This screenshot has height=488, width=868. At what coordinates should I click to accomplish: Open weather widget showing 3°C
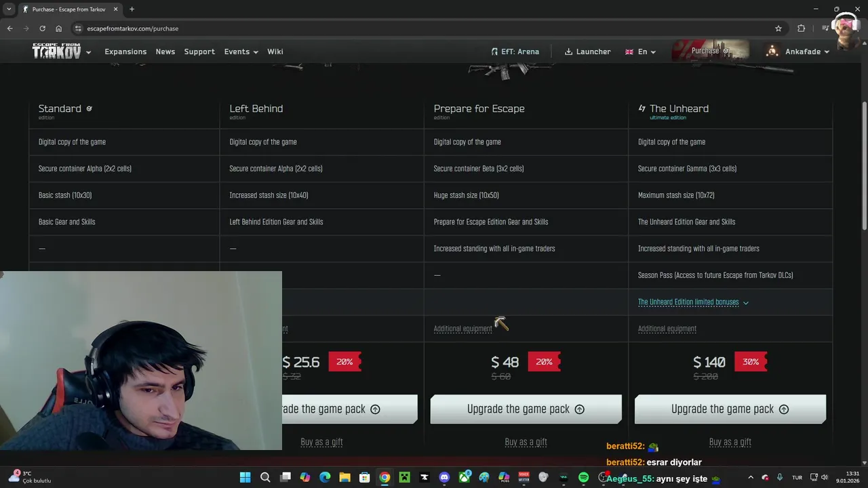[x=31, y=477]
